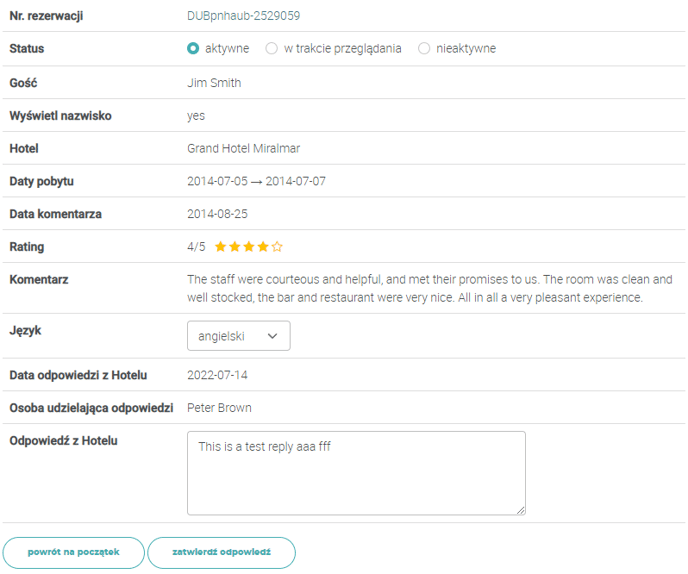
Task: Click the hotel name Grand Hotel Miralmar
Action: click(243, 149)
